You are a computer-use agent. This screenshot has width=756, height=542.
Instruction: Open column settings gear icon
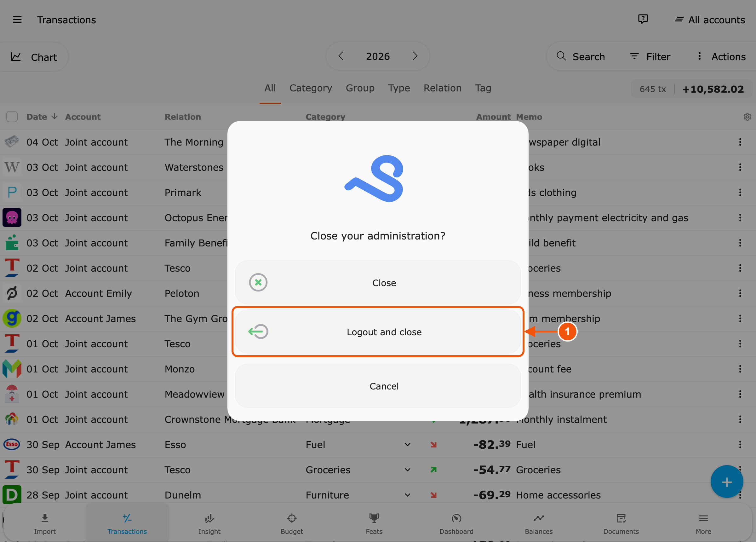point(747,117)
